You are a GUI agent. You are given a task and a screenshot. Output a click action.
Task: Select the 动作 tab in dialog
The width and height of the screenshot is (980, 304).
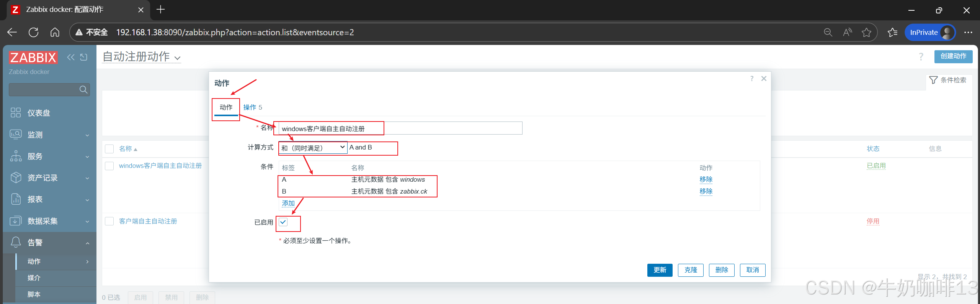click(226, 107)
